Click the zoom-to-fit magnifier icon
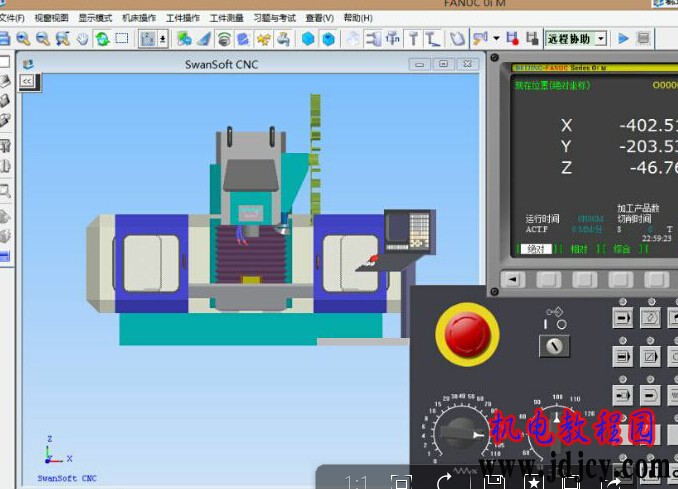Screen dimensions: 678x489 pyautogui.click(x=63, y=39)
